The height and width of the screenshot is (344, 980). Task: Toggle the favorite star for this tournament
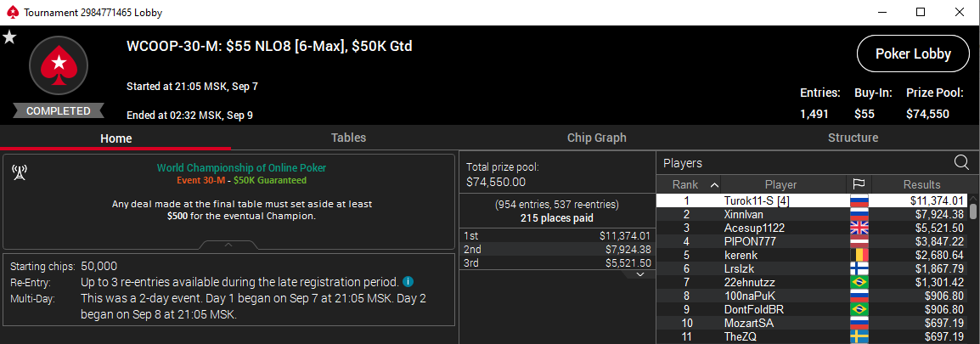click(9, 37)
